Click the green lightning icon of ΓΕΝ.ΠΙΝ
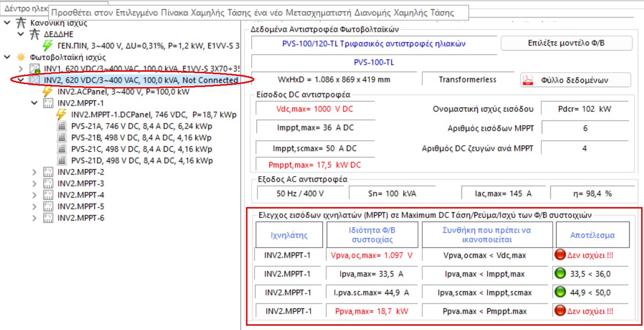Image resolution: width=644 pixels, height=330 pixels. coord(47,46)
